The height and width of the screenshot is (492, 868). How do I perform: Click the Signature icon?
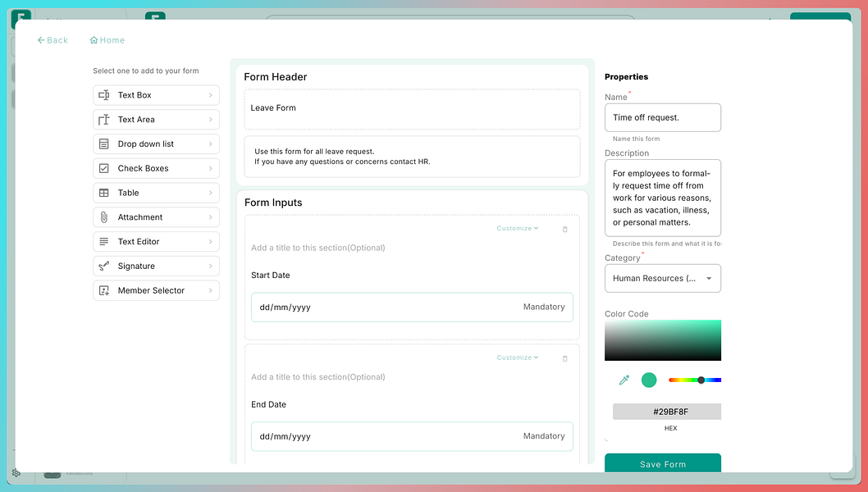(103, 266)
